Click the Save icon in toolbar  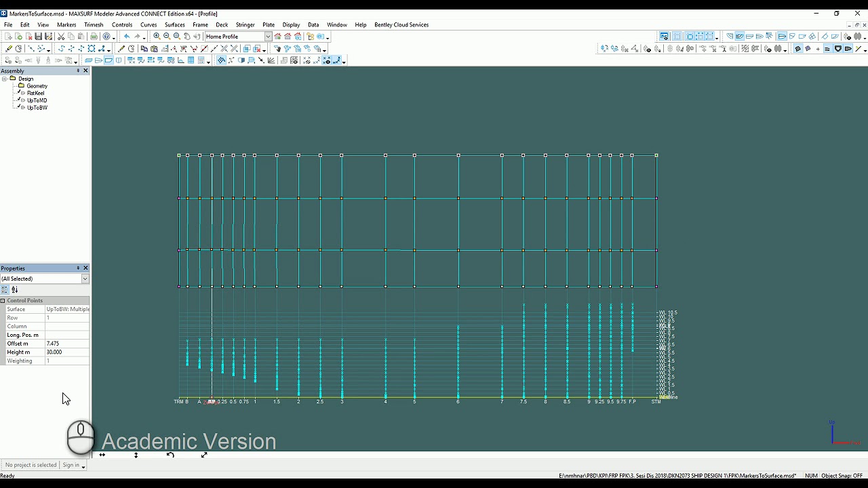39,36
